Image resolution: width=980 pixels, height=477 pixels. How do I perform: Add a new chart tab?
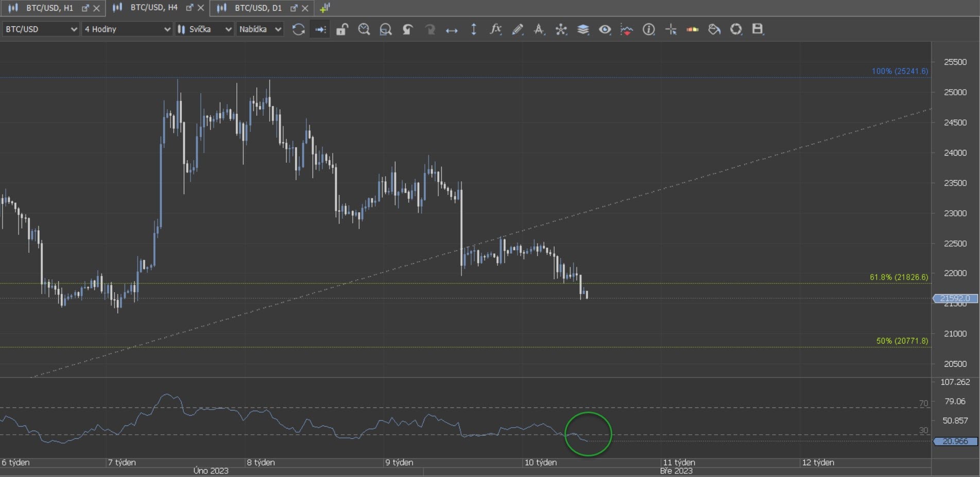click(x=325, y=8)
